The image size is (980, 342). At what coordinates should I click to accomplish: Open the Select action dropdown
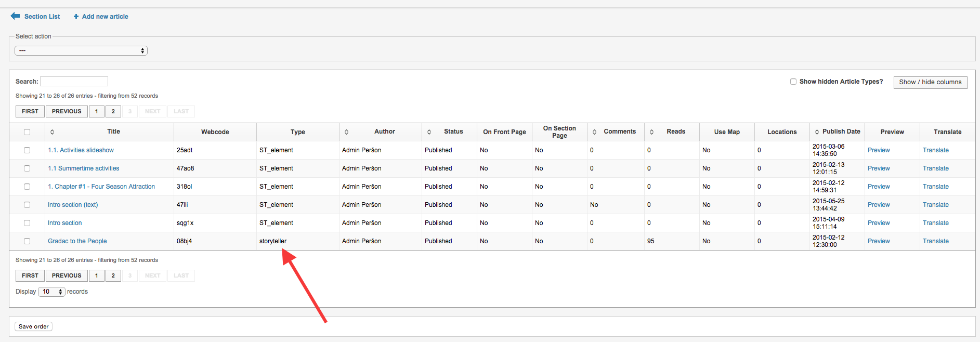(81, 50)
